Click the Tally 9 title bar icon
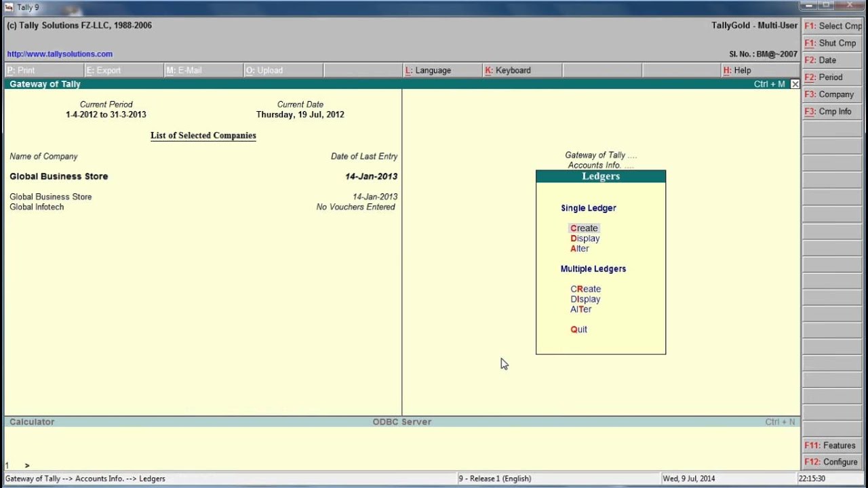This screenshot has width=868, height=488. coord(8,7)
